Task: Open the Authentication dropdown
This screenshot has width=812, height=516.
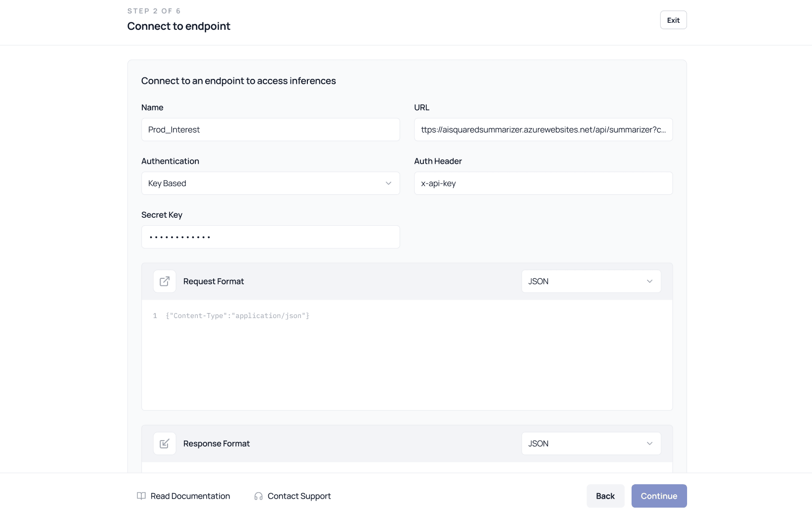Action: pyautogui.click(x=270, y=184)
